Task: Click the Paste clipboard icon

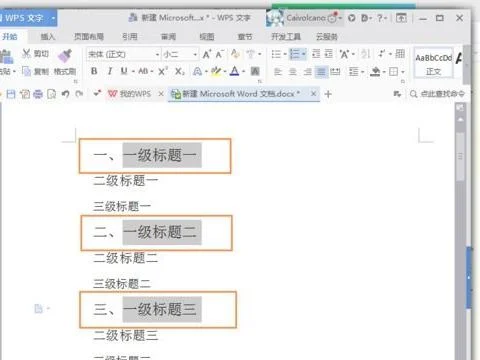Action: coord(7,56)
